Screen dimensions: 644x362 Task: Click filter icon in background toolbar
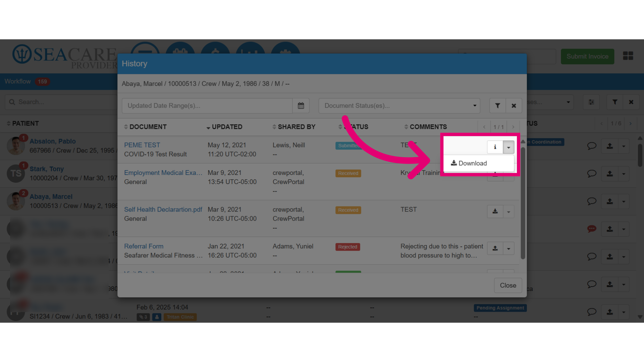tap(615, 102)
